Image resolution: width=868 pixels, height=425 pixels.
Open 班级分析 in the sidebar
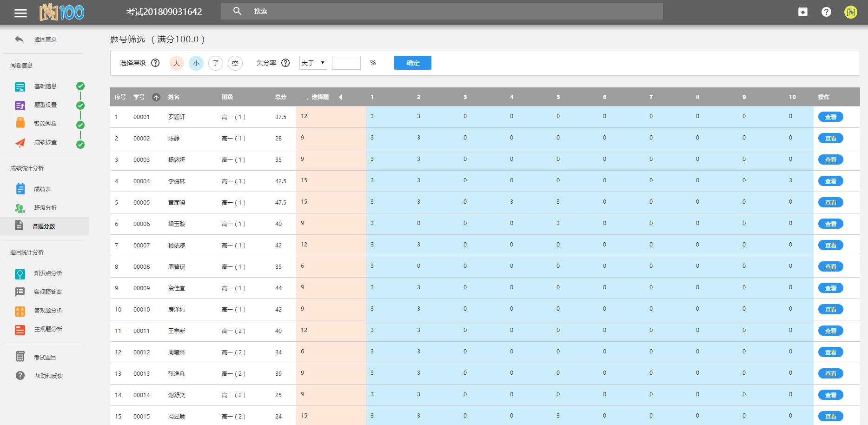tap(45, 208)
